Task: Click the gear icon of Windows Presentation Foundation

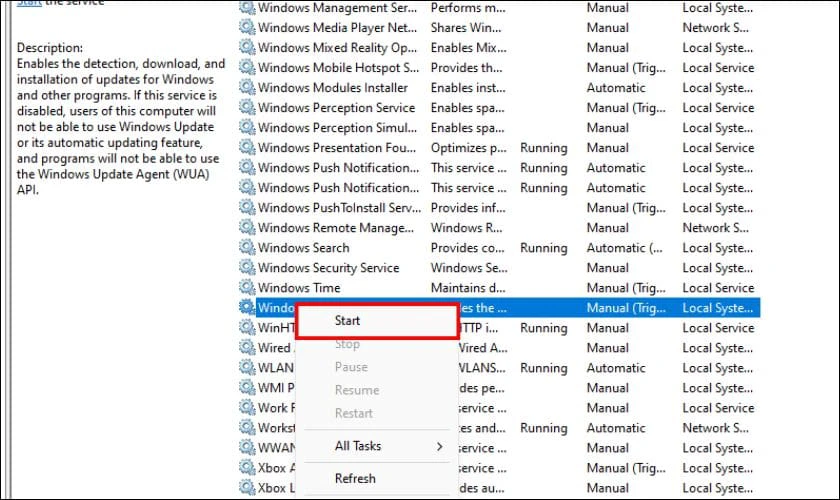Action: click(247, 147)
